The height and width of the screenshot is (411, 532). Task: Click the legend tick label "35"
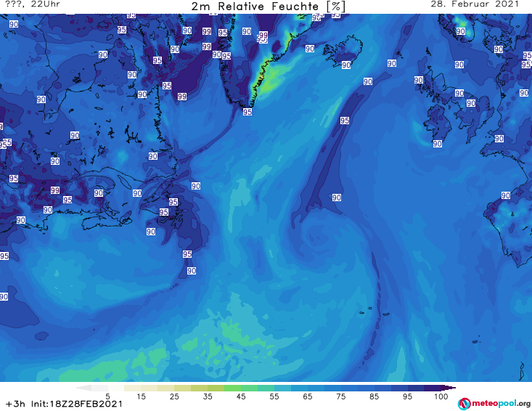208,396
